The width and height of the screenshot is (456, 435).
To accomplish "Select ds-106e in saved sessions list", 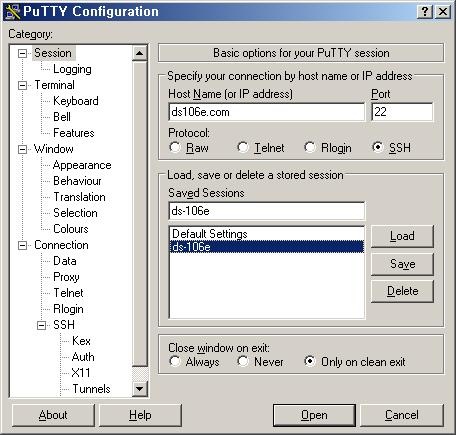I will (267, 247).
